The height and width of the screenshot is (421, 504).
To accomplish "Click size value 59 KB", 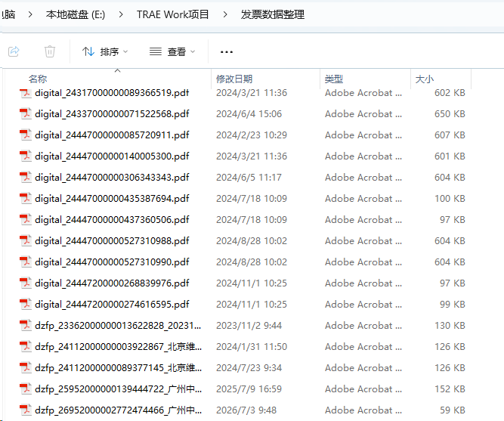I will [453, 410].
